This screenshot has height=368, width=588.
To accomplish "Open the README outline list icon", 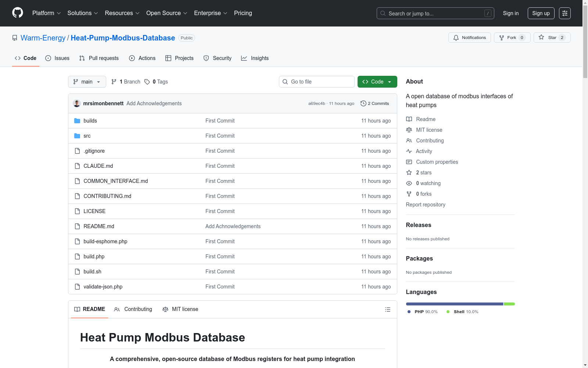I will point(388,309).
